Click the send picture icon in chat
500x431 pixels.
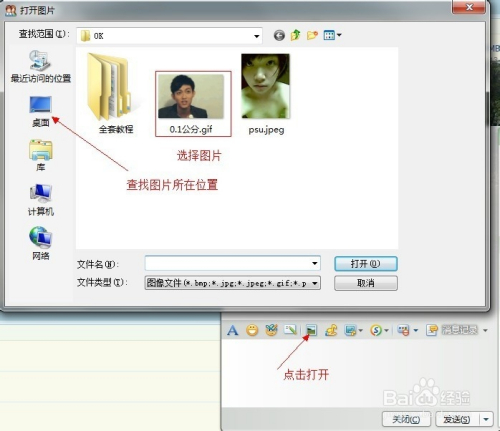tap(311, 330)
